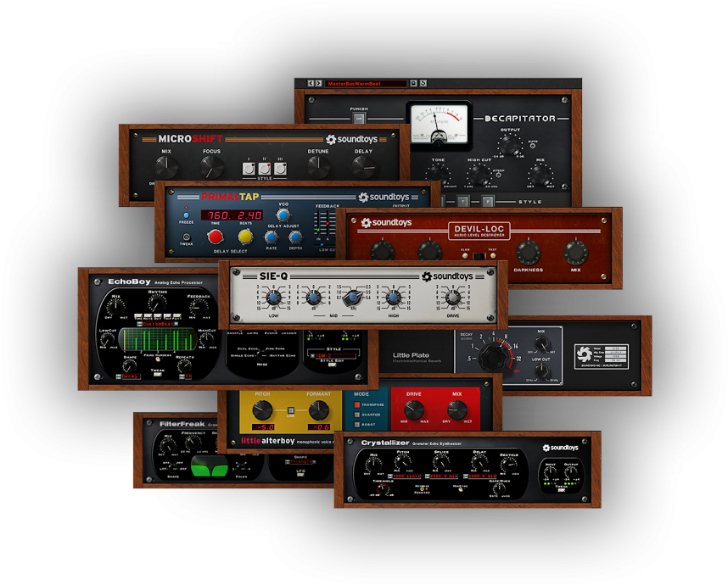Select Quantize mode on Little AlterBoy
Screen dimensions: 728x585
pyautogui.click(x=356, y=415)
